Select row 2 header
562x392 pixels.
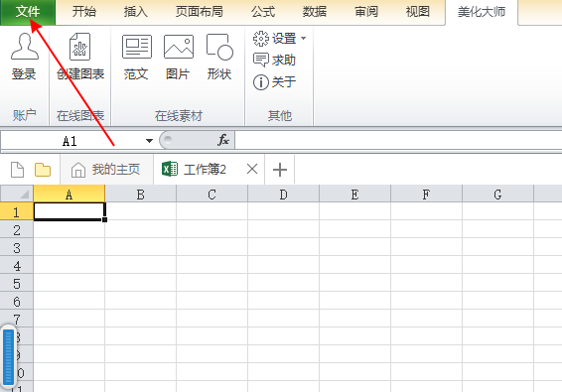(x=17, y=229)
